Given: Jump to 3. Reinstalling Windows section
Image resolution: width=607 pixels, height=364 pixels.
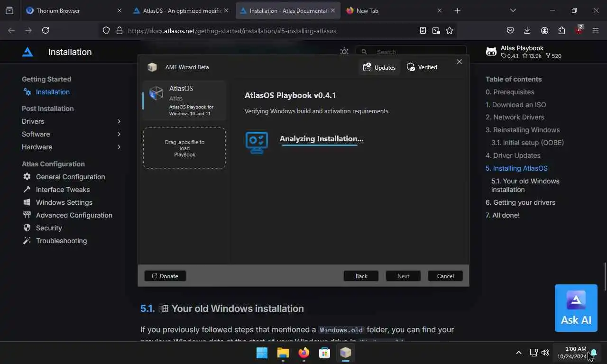Looking at the screenshot, I should point(523,130).
